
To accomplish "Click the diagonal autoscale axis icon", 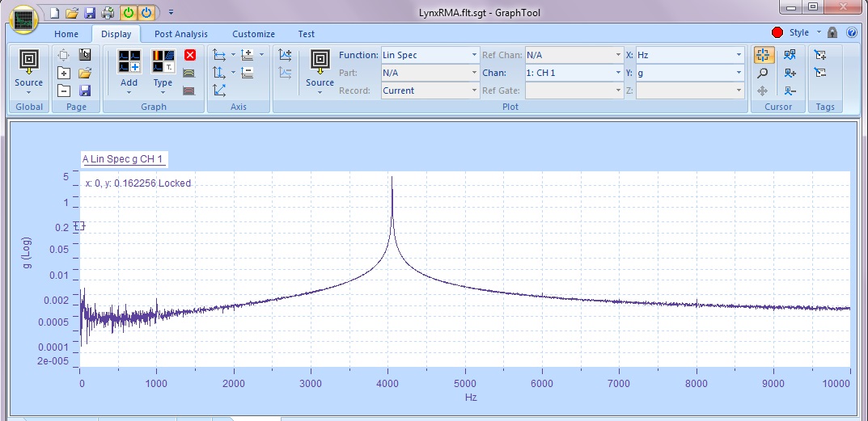I will click(x=220, y=91).
